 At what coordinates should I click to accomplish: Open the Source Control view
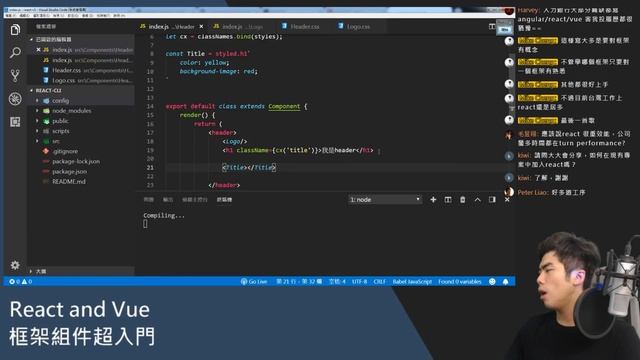tap(15, 76)
